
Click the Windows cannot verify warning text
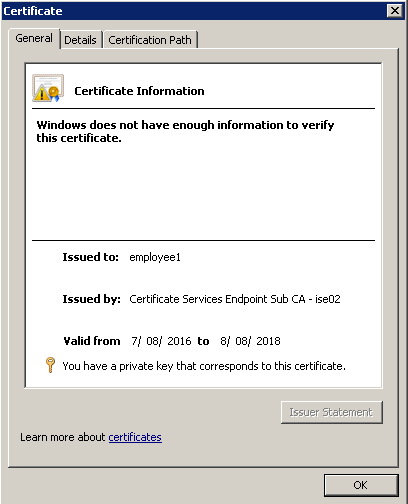[x=185, y=131]
